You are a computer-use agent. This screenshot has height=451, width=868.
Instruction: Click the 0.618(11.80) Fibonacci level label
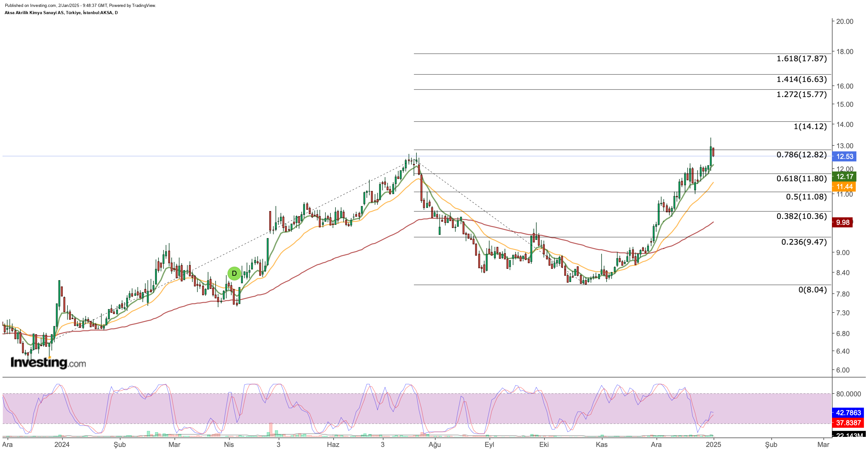(x=801, y=179)
